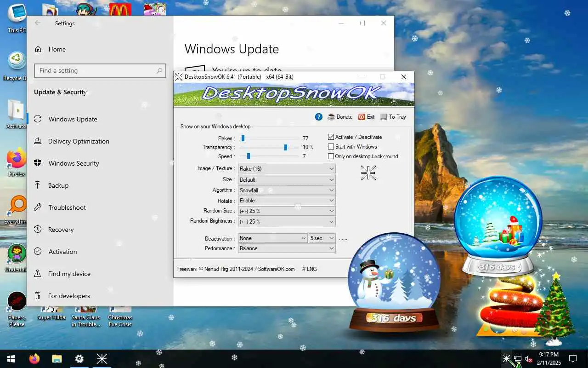Click the Recovery sidebar icon
Viewport: 588px width, 368px height.
click(x=38, y=230)
